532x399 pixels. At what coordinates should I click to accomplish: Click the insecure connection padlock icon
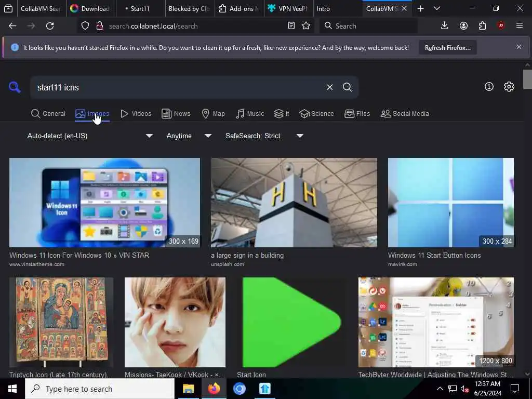100,26
